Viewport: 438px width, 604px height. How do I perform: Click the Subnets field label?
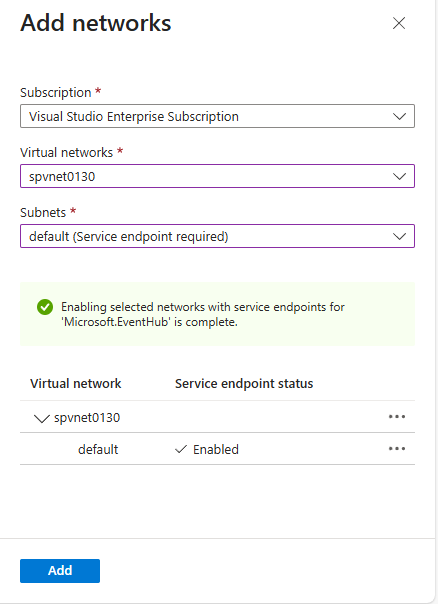43,213
